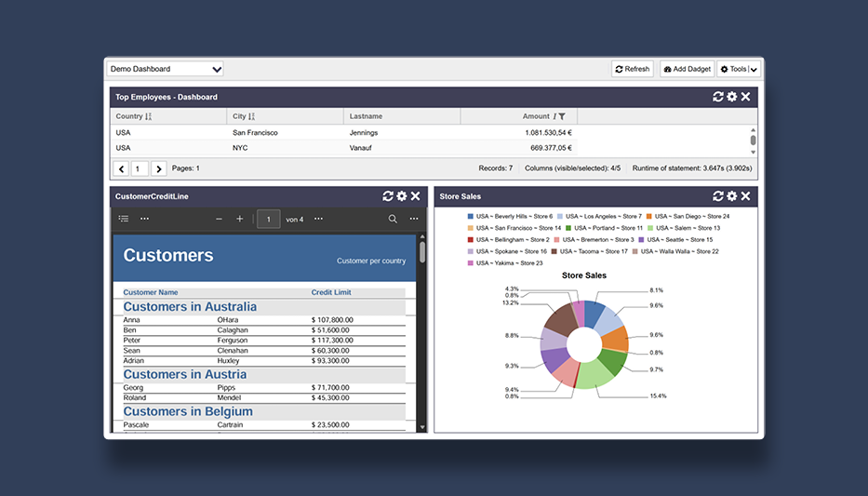Click Customers in Australia heading
Viewport: 868px width, 496px height.
(190, 307)
